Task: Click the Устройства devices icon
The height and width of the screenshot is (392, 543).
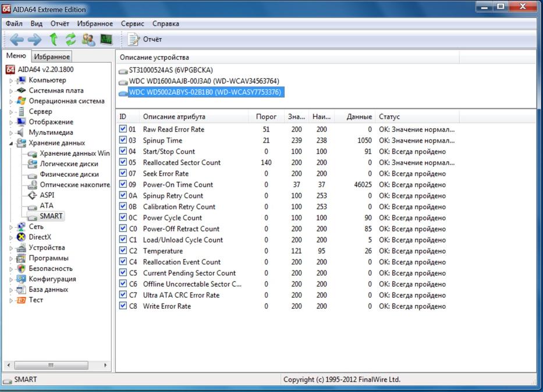Action: point(22,248)
